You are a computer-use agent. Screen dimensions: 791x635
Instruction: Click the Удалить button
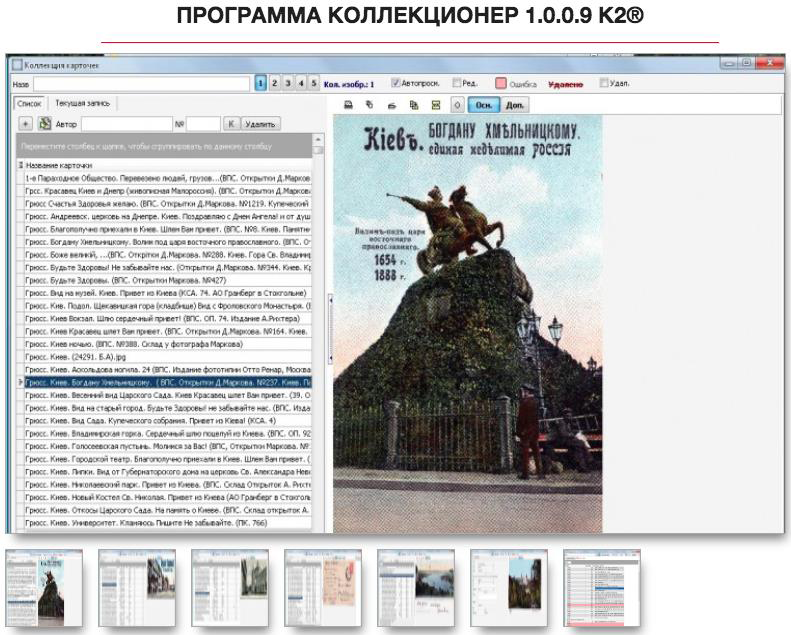tap(260, 124)
